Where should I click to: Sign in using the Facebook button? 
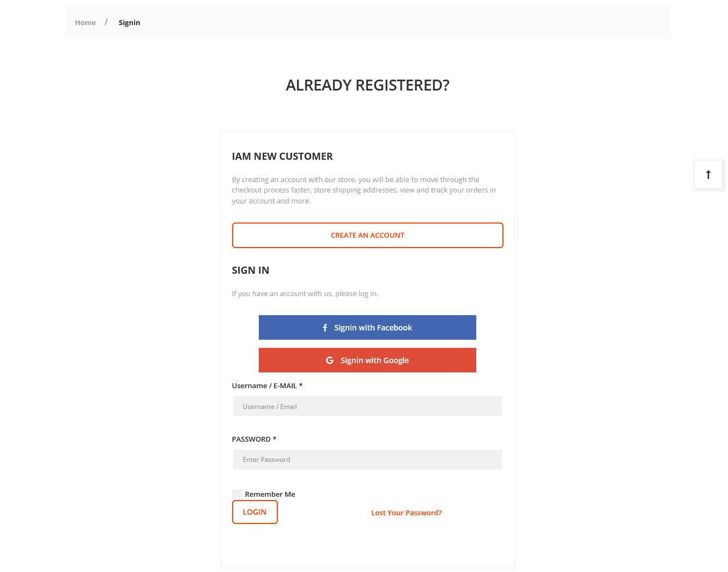[367, 328]
